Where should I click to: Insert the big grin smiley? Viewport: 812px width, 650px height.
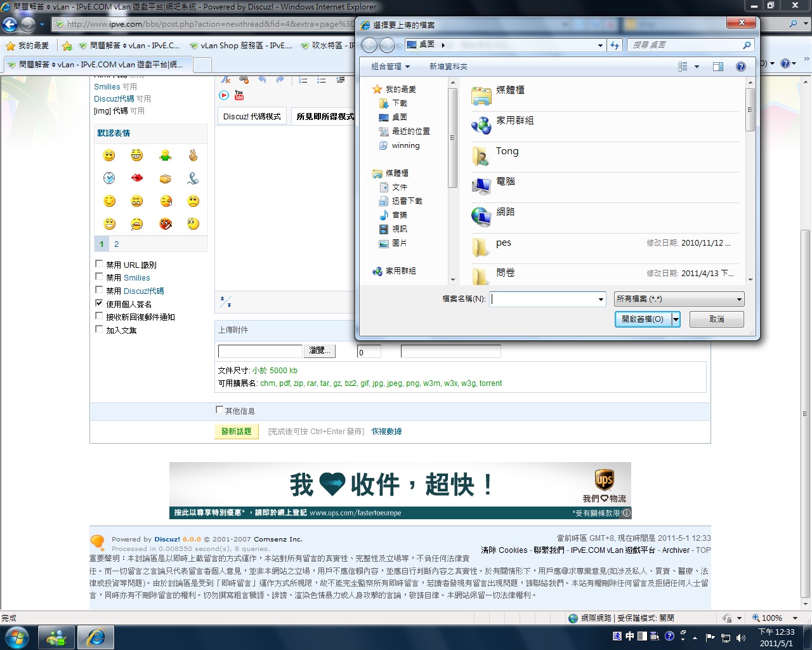(137, 156)
